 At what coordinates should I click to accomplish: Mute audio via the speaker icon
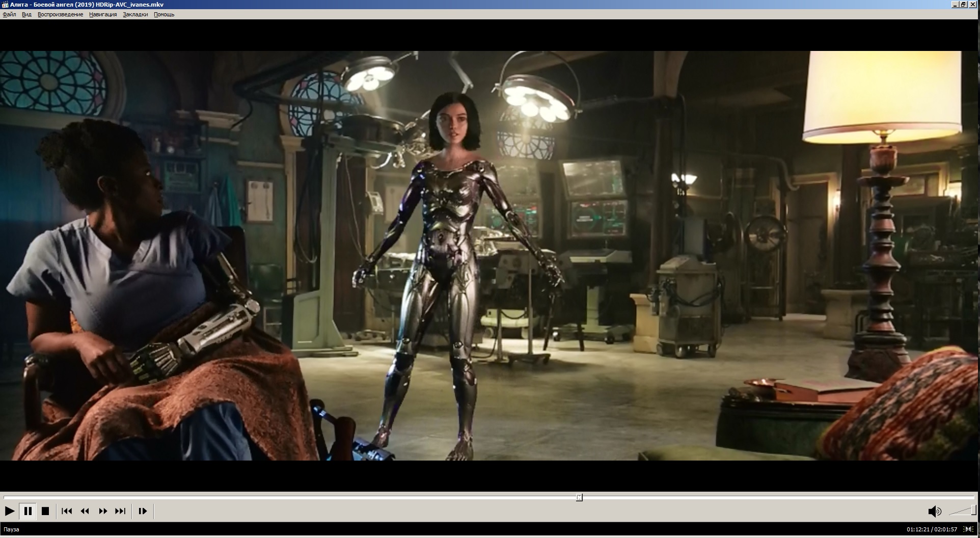click(935, 512)
